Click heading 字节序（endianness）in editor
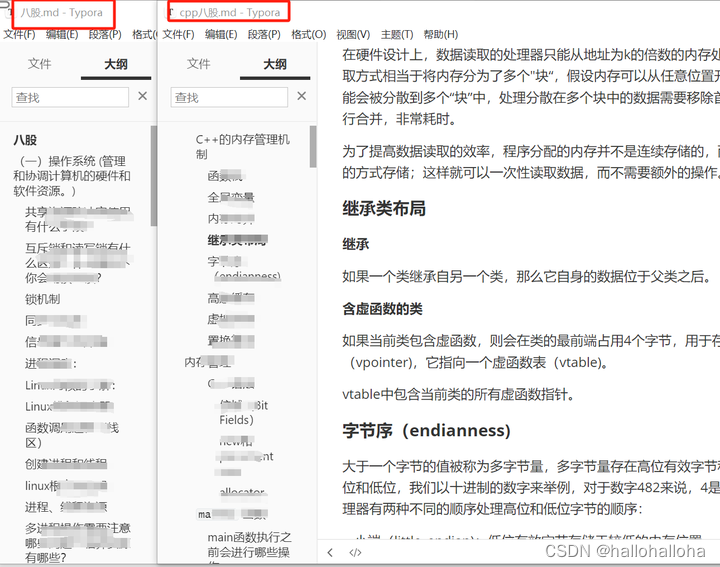 427,431
